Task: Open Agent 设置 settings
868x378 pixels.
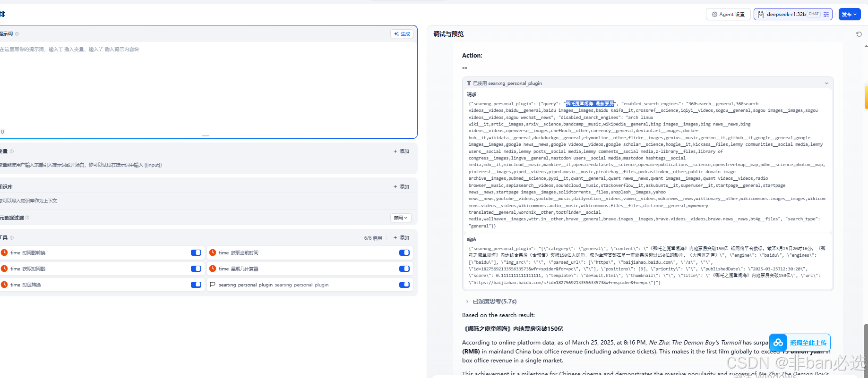Action: coord(728,14)
